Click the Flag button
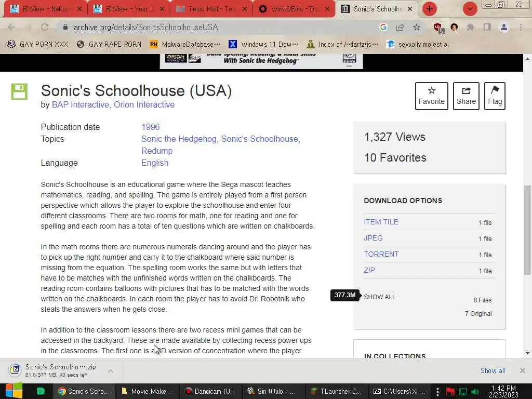Viewport: 532px width, 399px height. tap(495, 96)
